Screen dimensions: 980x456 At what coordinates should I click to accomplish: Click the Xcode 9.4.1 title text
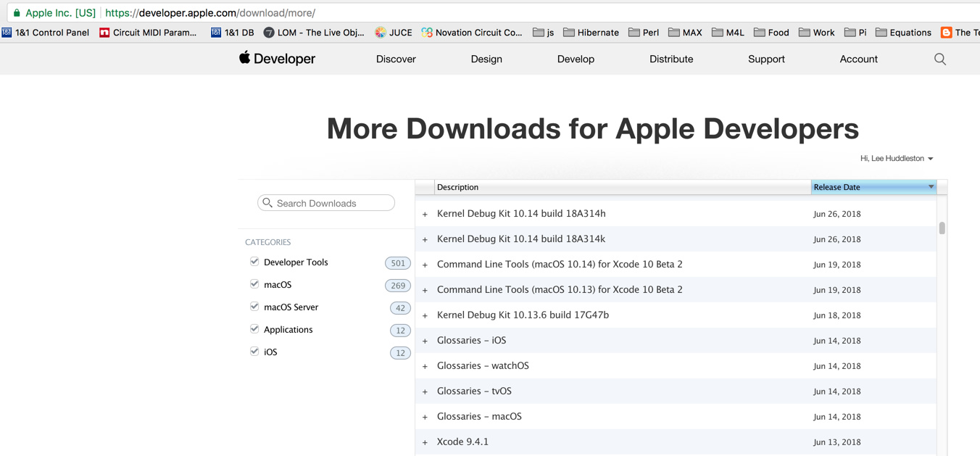462,442
